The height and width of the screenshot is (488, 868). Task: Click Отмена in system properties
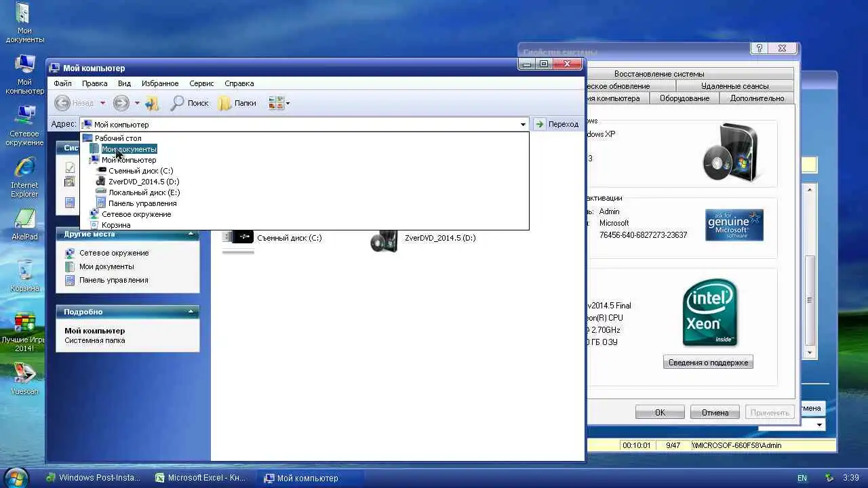(x=715, y=412)
